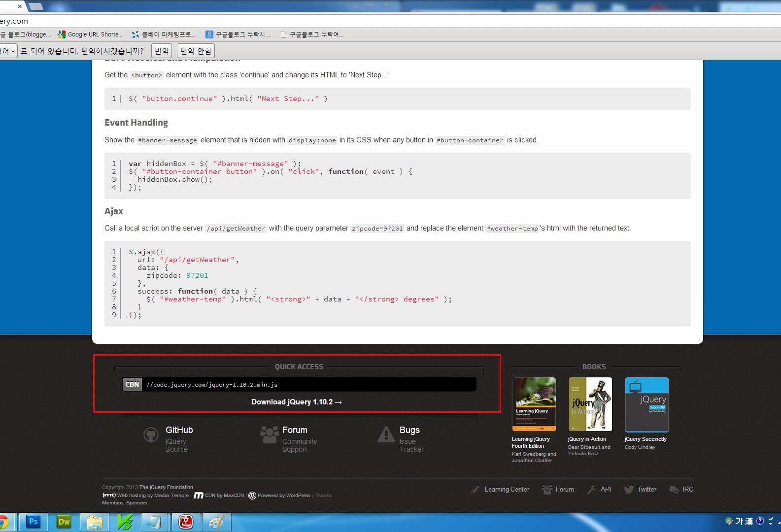
Task: Open Learning jQuery book cover thumbnail
Action: tap(534, 404)
